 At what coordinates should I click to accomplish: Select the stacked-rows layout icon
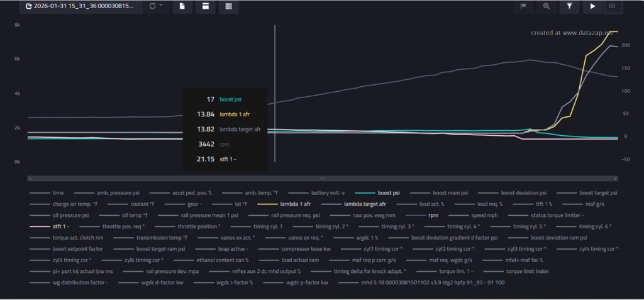229,6
